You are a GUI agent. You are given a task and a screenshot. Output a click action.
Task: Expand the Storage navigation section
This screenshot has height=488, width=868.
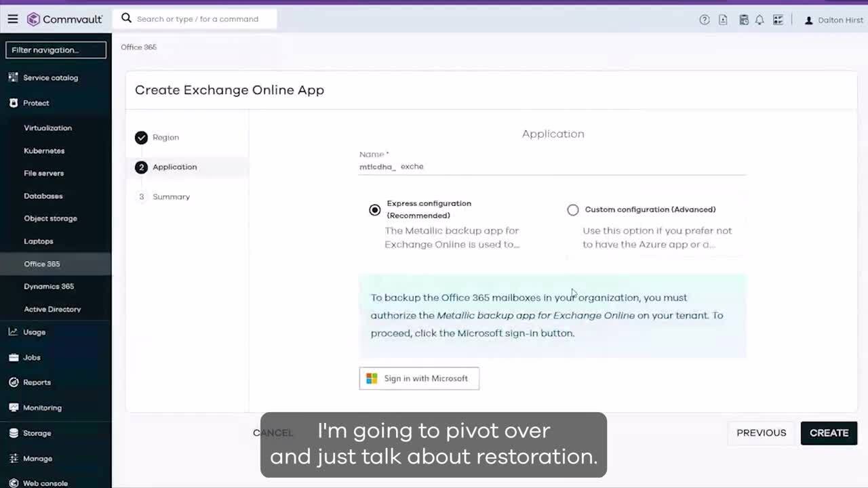pyautogui.click(x=37, y=433)
